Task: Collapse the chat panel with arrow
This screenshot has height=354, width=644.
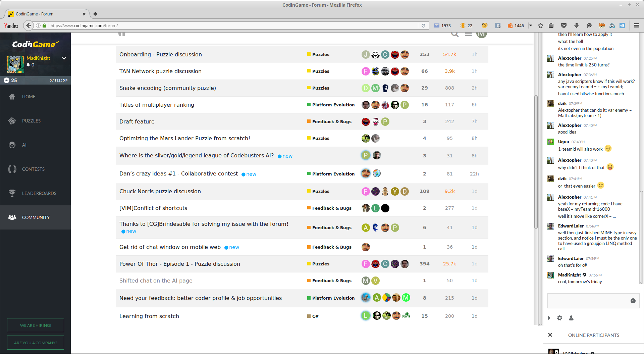Action: point(549,318)
